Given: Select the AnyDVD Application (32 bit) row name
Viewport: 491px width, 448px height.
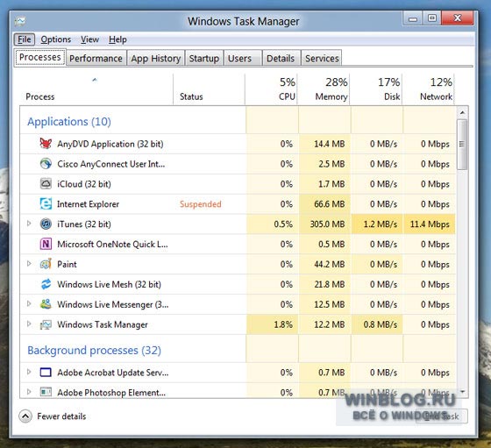Looking at the screenshot, I should click(110, 144).
